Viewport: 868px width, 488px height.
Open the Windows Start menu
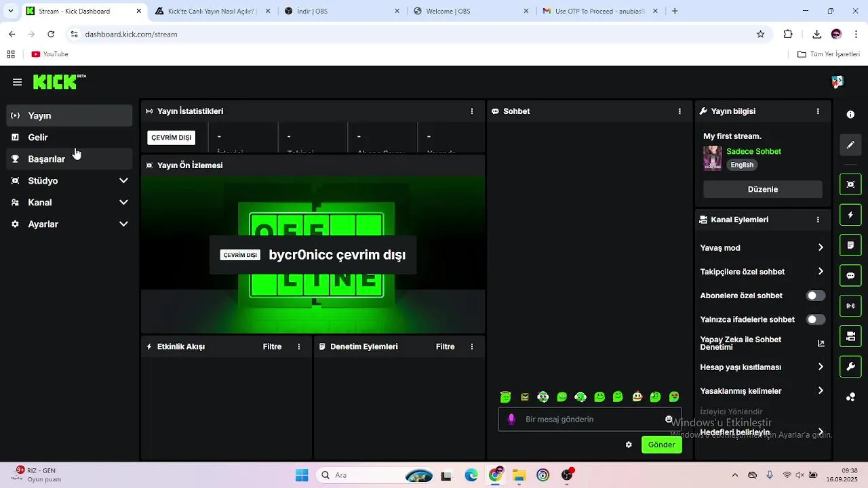coord(302,475)
